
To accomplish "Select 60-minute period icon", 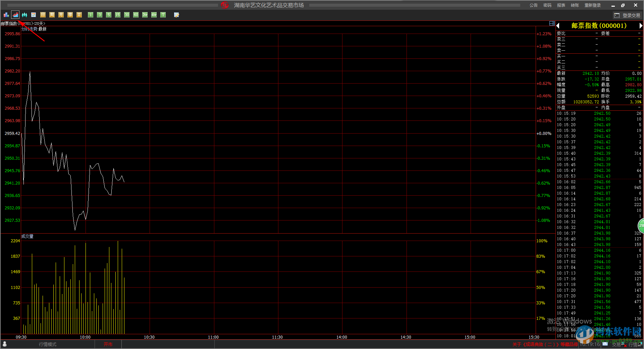I will tap(136, 15).
